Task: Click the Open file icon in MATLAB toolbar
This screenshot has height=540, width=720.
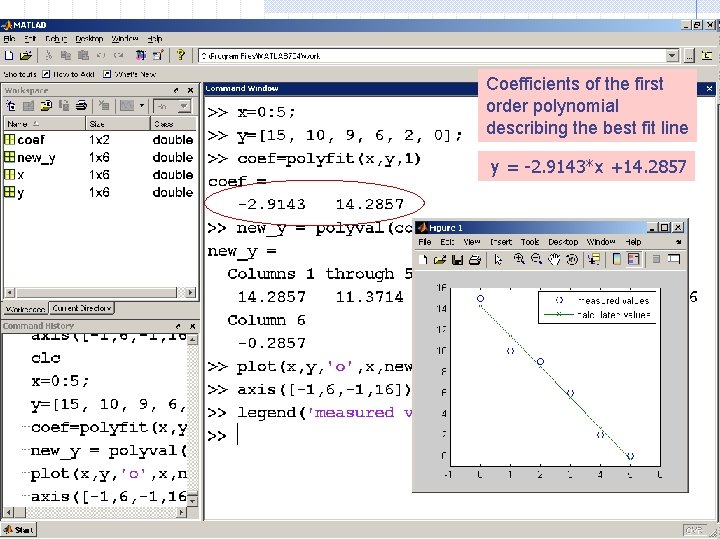Action: (x=26, y=56)
